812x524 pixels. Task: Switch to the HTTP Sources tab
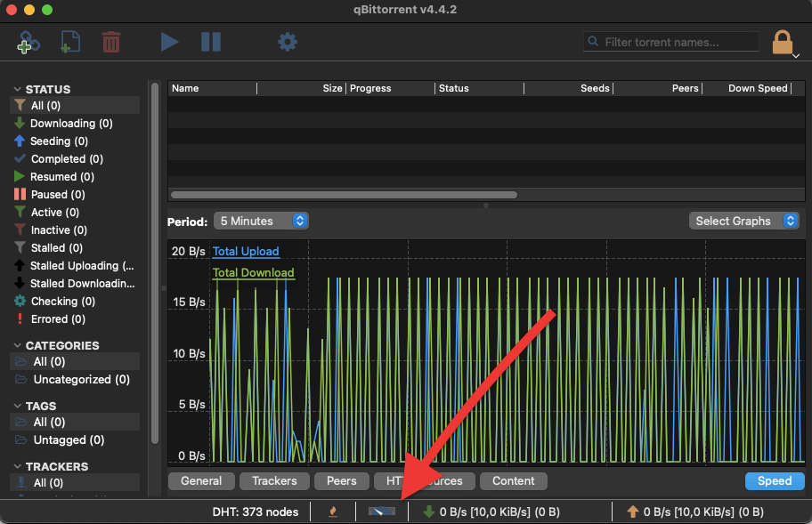[x=424, y=481]
